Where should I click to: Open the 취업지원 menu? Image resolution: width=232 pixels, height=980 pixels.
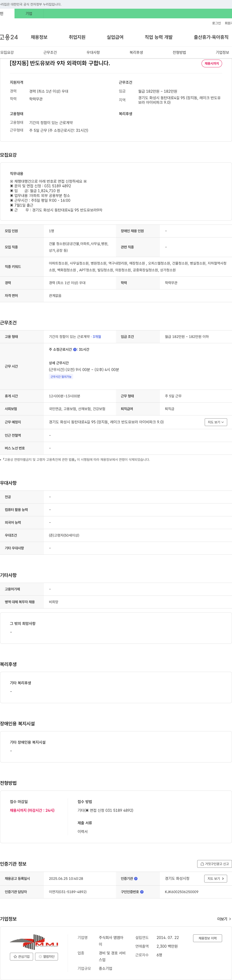(x=77, y=37)
